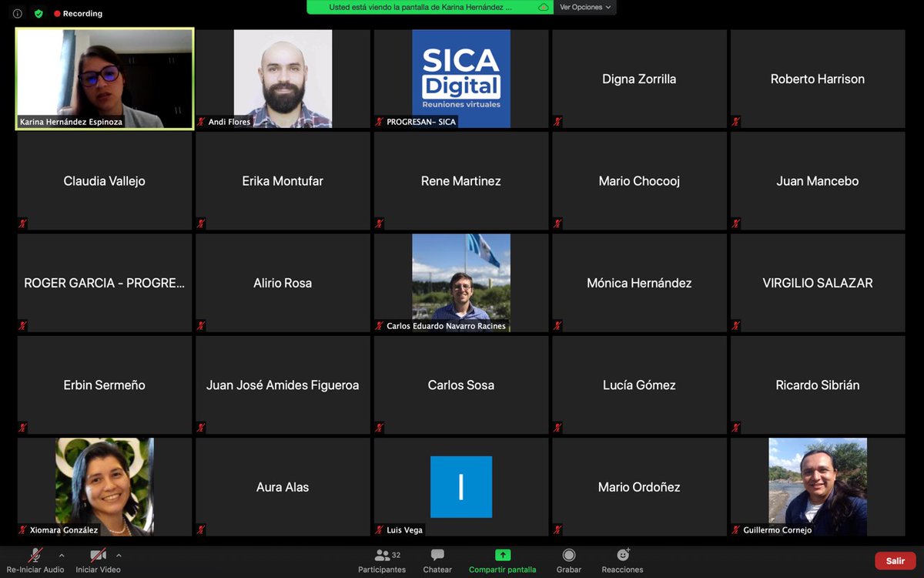Click muted mic icon on Claudia Vallejo tile
The width and height of the screenshot is (924, 578).
click(x=23, y=223)
